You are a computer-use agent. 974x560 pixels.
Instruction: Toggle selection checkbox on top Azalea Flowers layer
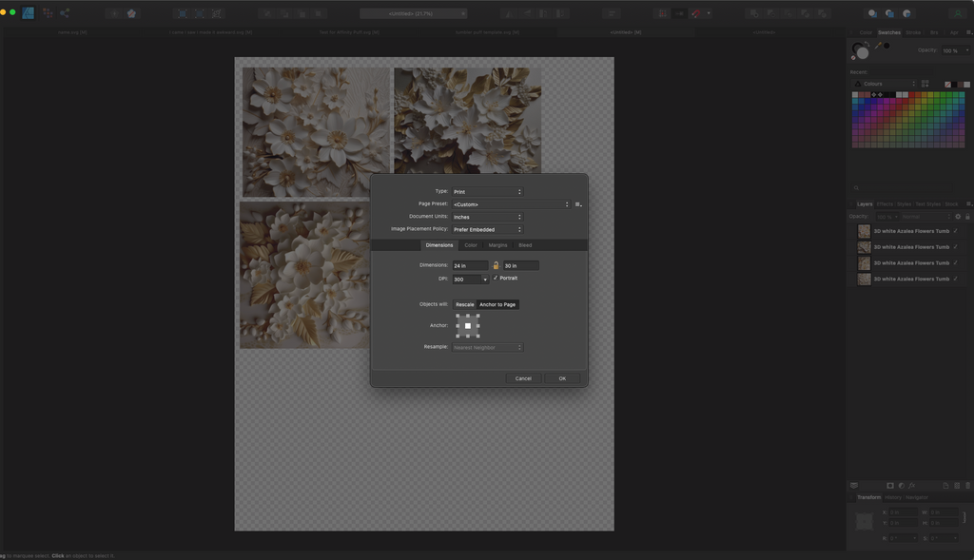coord(955,231)
